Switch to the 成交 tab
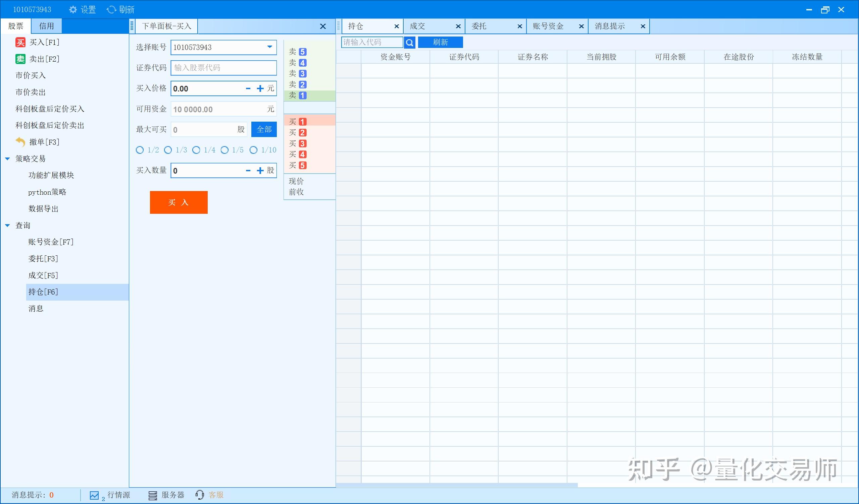Viewport: 859px width, 504px height. tap(417, 26)
